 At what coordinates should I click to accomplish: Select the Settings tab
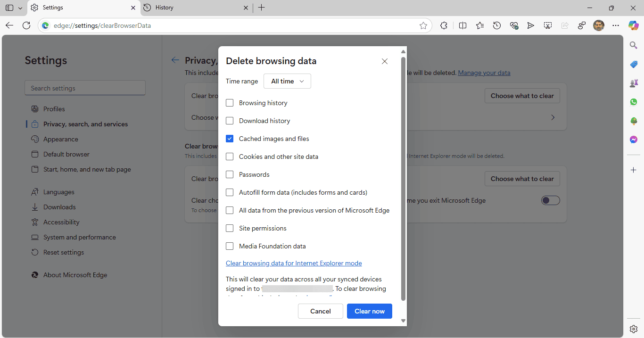[83, 8]
